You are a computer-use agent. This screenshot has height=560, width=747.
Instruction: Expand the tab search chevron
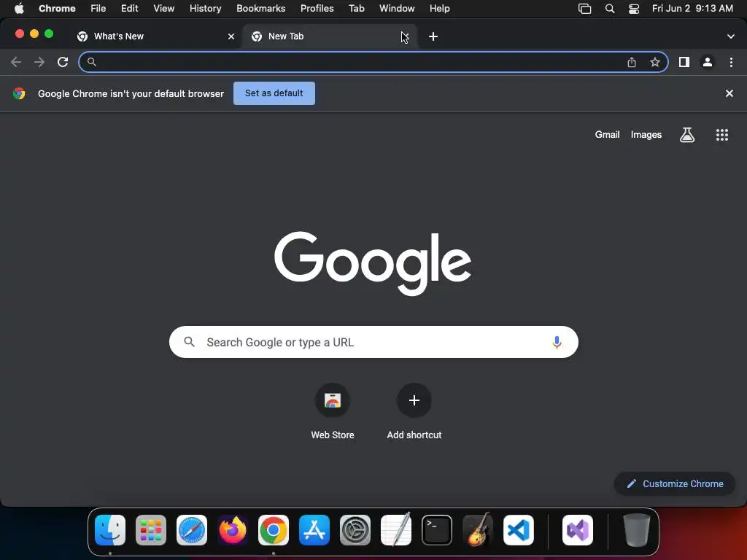731,36
